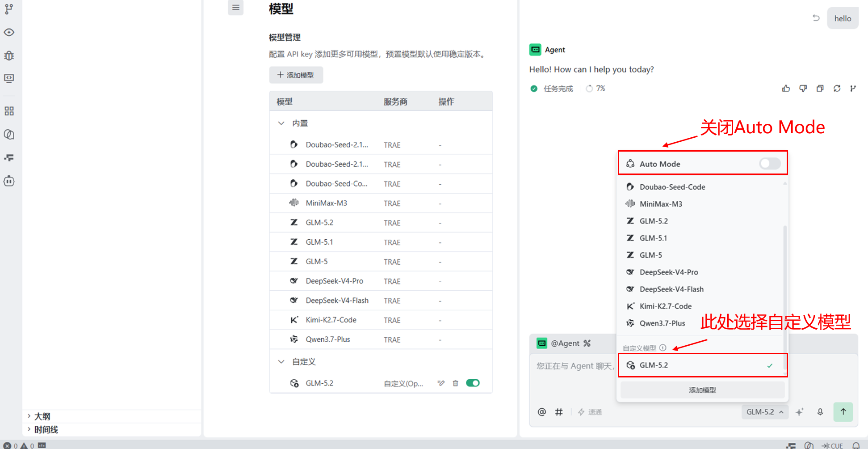Click the @ mention icon in the chat input
The height and width of the screenshot is (449, 868).
pyautogui.click(x=542, y=412)
